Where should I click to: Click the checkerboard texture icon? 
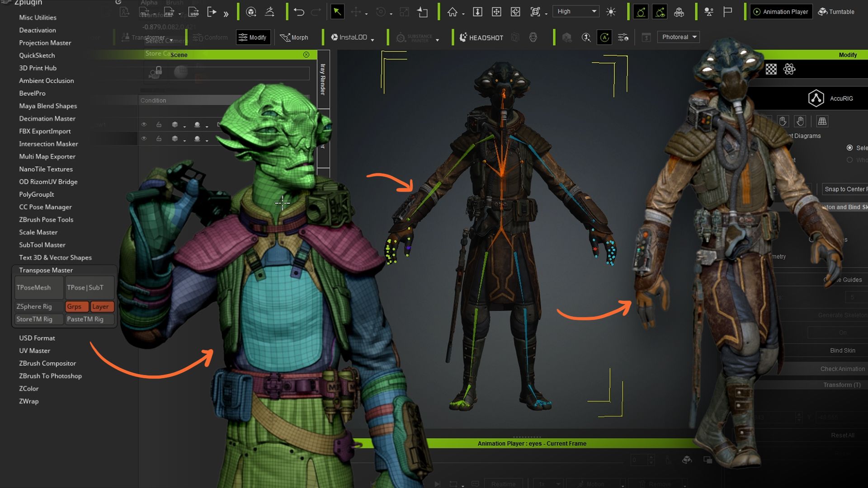771,69
